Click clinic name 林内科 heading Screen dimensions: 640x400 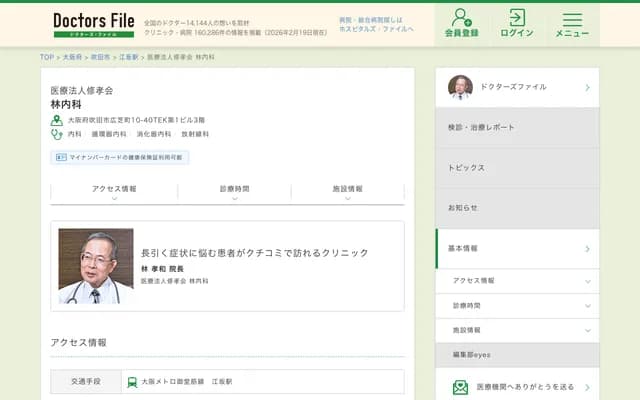tap(66, 104)
